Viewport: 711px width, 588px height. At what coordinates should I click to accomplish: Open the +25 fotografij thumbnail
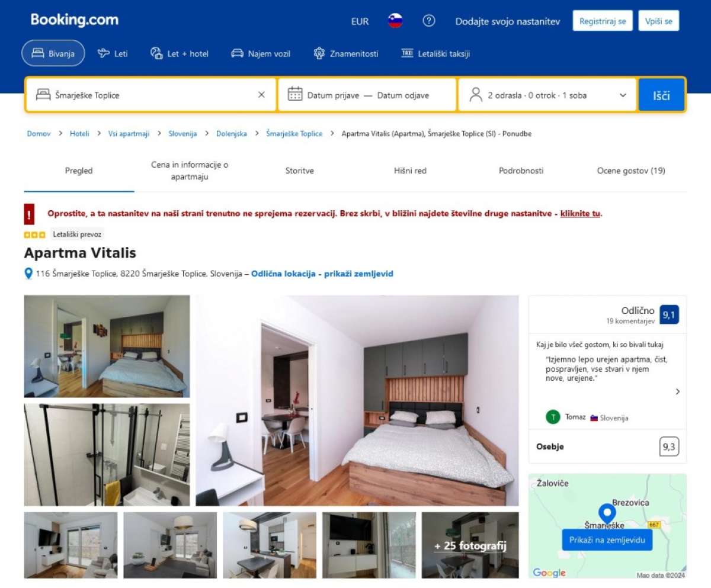coord(470,545)
